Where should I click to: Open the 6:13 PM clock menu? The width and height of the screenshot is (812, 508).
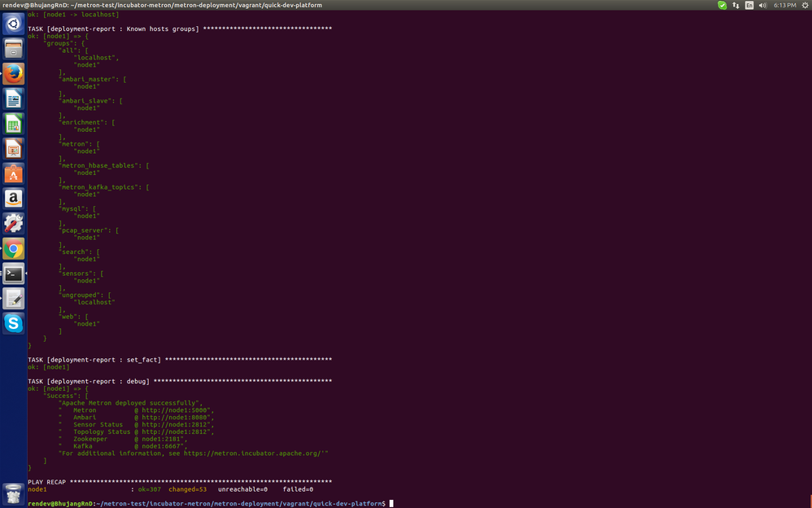(x=784, y=5)
